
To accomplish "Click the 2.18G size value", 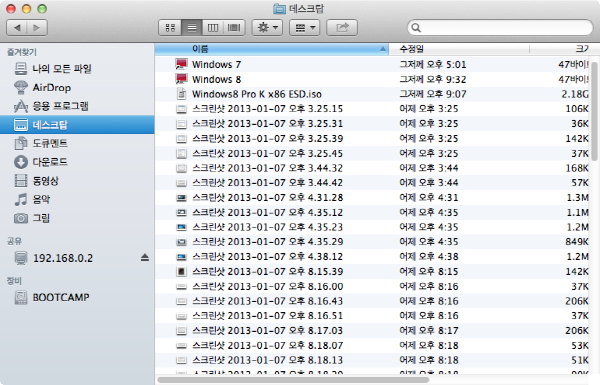I will pos(575,94).
